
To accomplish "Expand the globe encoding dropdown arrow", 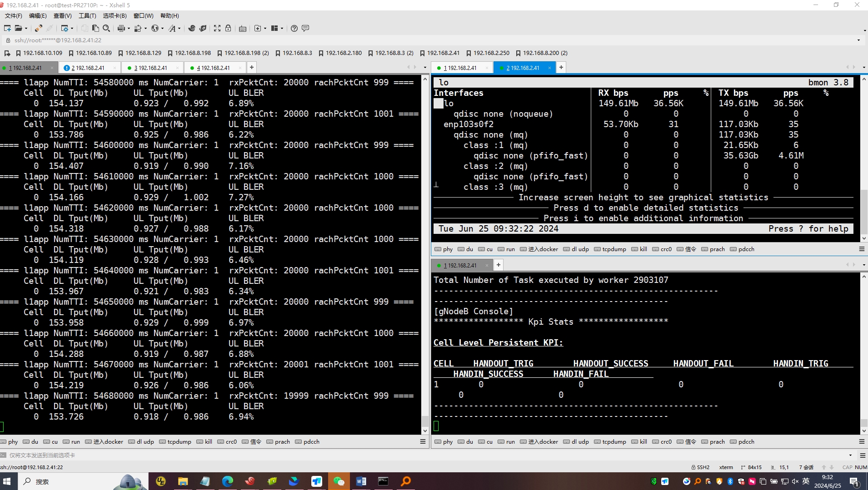I will tap(162, 28).
